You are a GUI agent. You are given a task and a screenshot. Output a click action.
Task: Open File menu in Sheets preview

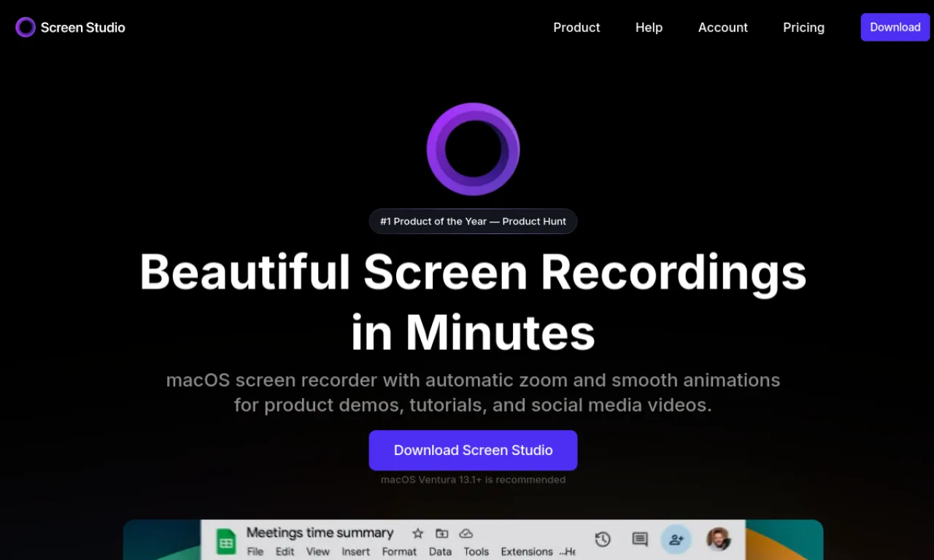click(x=255, y=552)
